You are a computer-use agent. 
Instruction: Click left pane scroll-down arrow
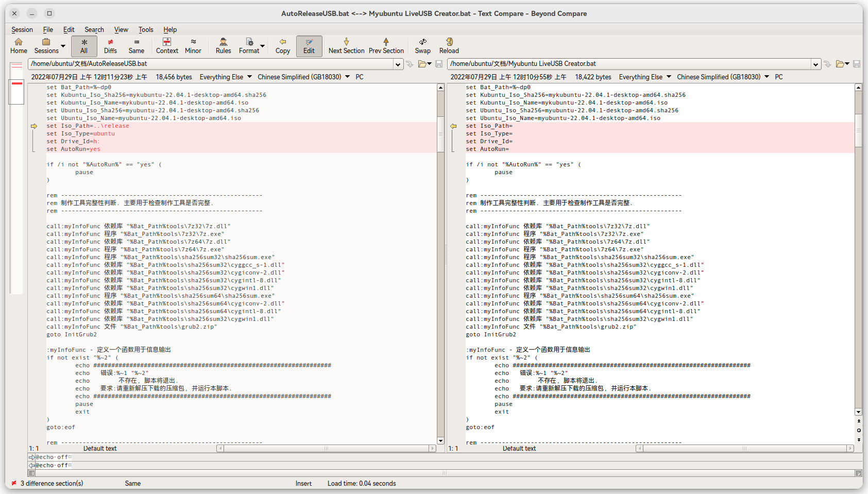(x=440, y=441)
